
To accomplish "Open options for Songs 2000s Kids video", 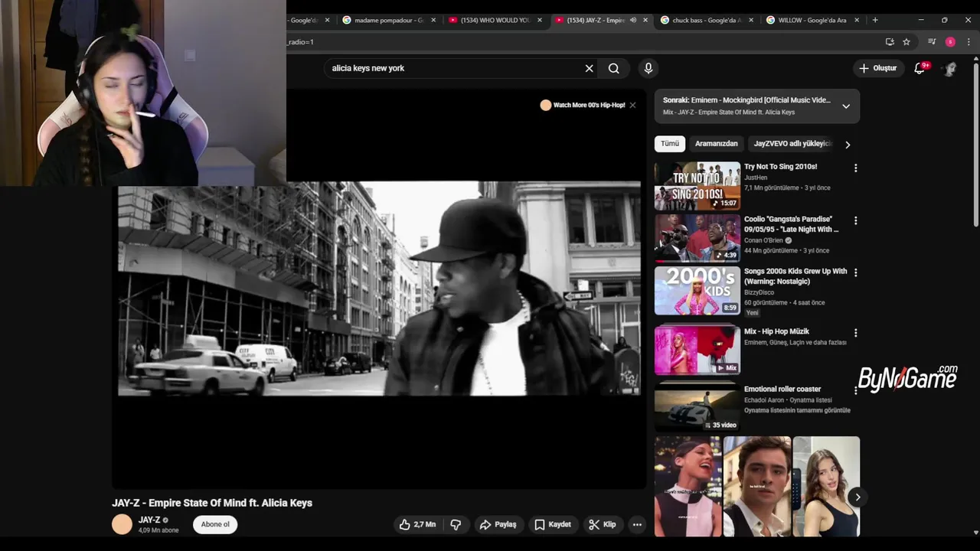I will tap(855, 272).
